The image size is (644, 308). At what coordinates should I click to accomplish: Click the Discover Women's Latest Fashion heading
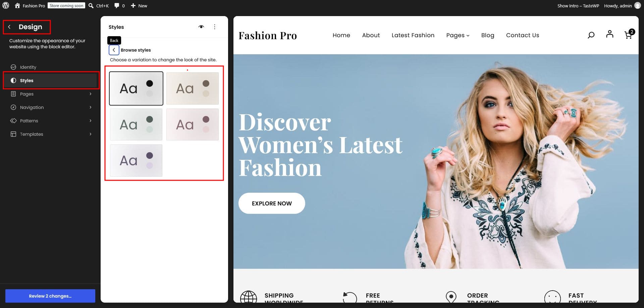tap(320, 145)
